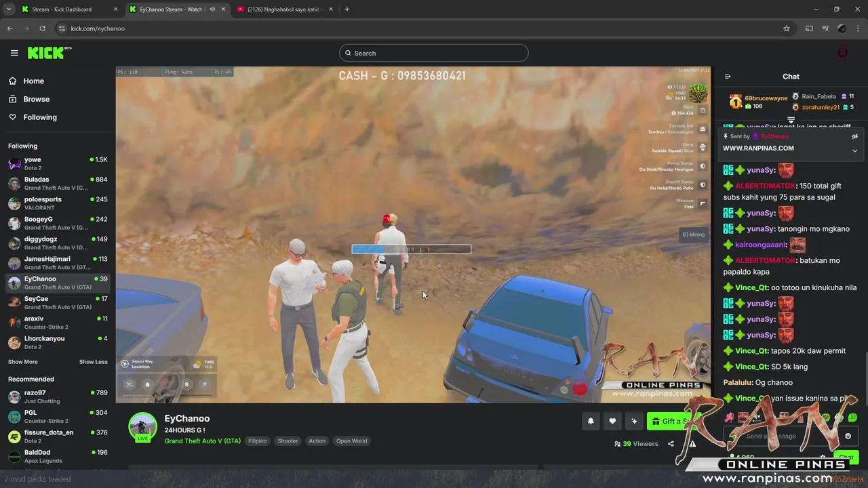Screen dimensions: 868x488
Task: Open the browser profile avatar icon
Action: pyautogui.click(x=842, y=28)
